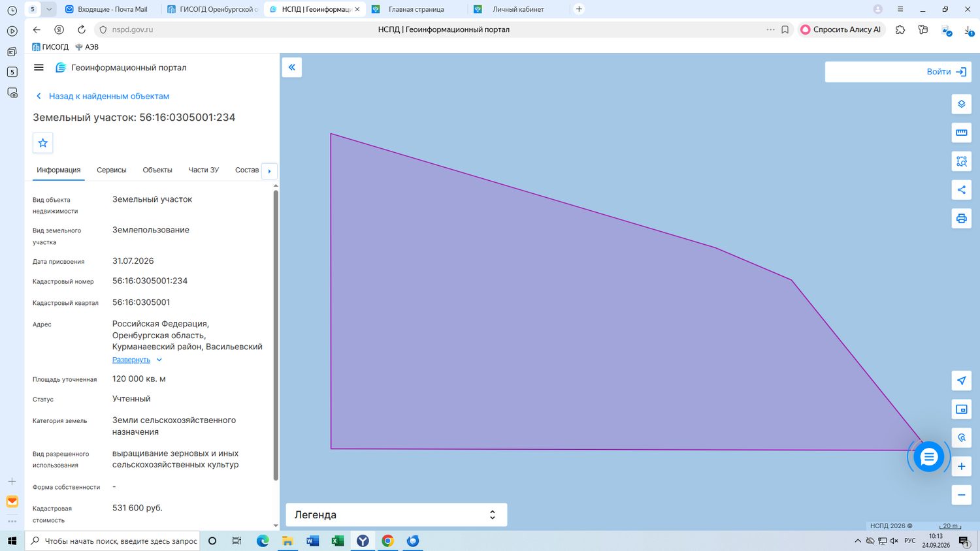Screen dimensions: 980x551
Task: Switch to the Части ЗУ tab
Action: (203, 170)
